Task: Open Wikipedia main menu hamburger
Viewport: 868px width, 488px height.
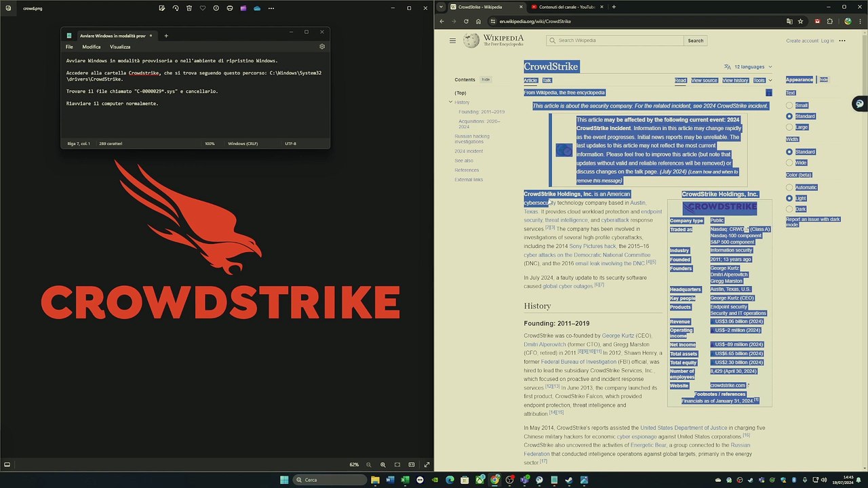Action: tap(452, 41)
